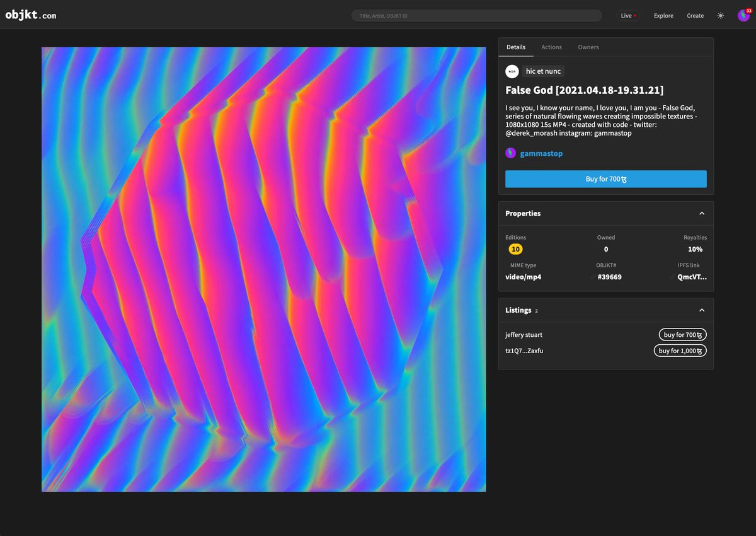Viewport: 756px width, 536px height.
Task: Open the OBJKT #39669 link
Action: click(609, 277)
